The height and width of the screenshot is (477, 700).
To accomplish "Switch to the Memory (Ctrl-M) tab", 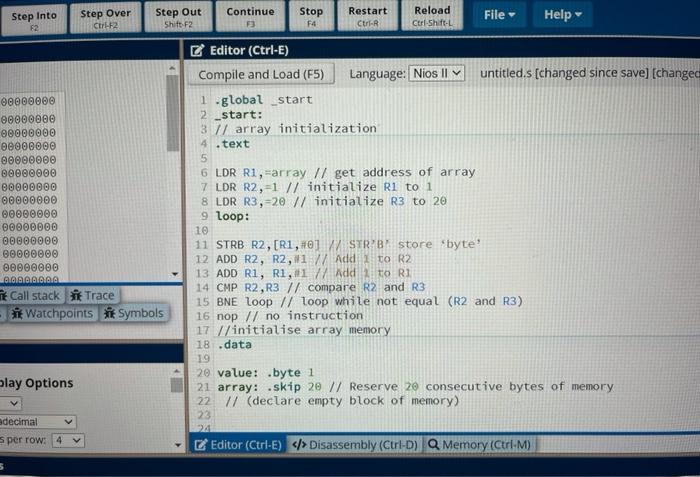I will point(479,445).
